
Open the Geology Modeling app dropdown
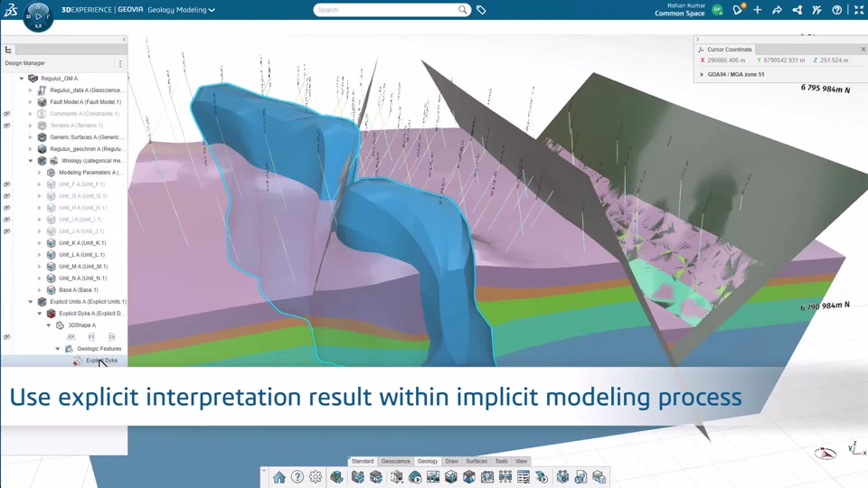182,10
